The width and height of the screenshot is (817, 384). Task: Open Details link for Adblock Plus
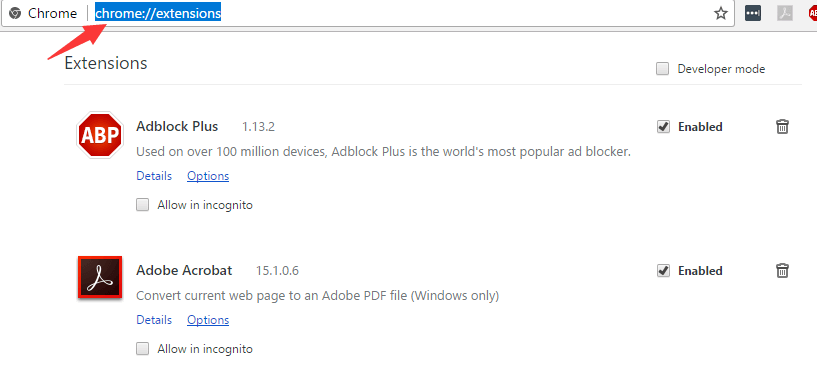coord(154,176)
